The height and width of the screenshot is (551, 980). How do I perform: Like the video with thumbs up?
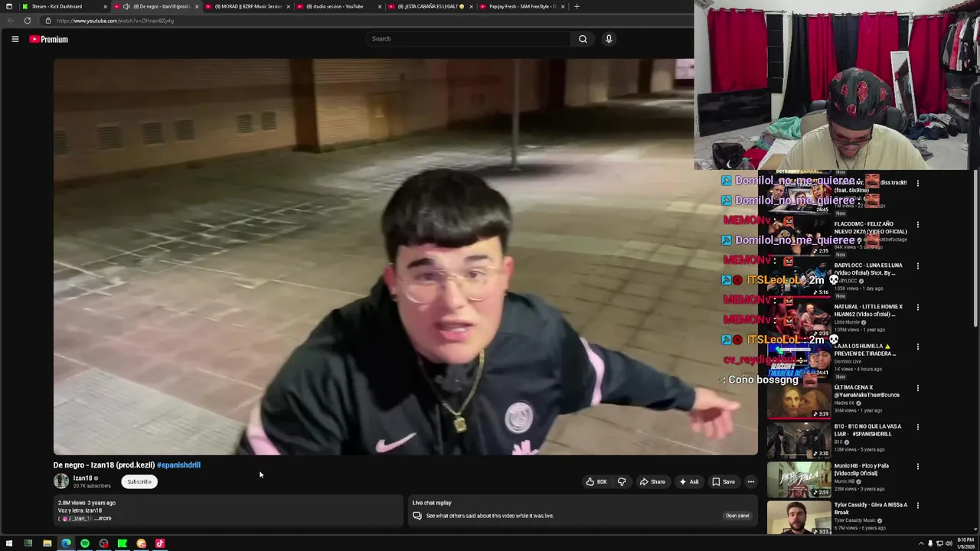596,482
